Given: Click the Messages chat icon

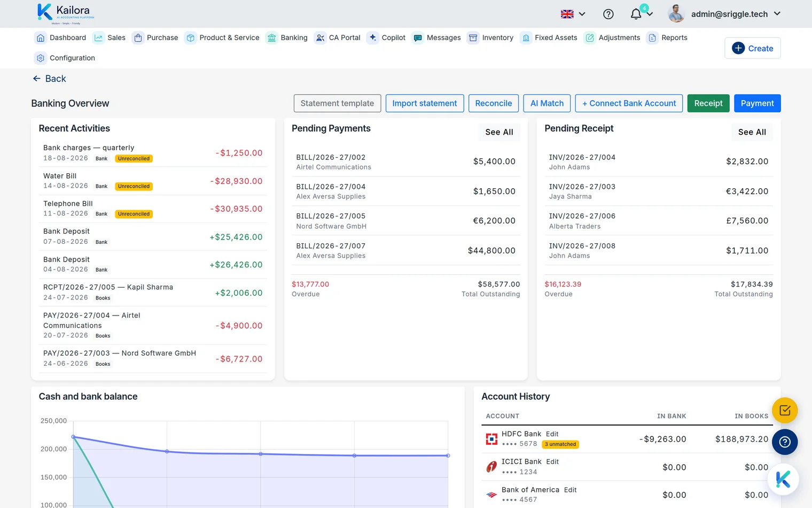Looking at the screenshot, I should pyautogui.click(x=418, y=38).
